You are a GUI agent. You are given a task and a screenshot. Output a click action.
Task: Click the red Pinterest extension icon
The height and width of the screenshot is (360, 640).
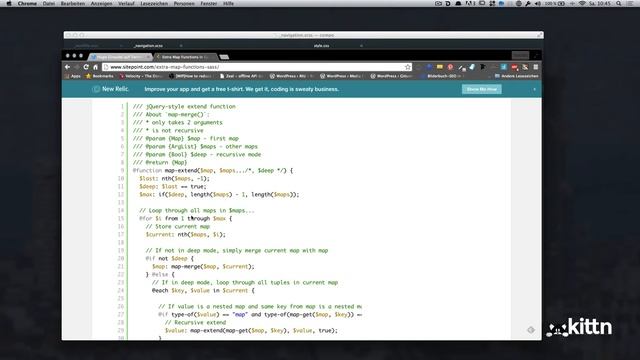tap(450, 67)
